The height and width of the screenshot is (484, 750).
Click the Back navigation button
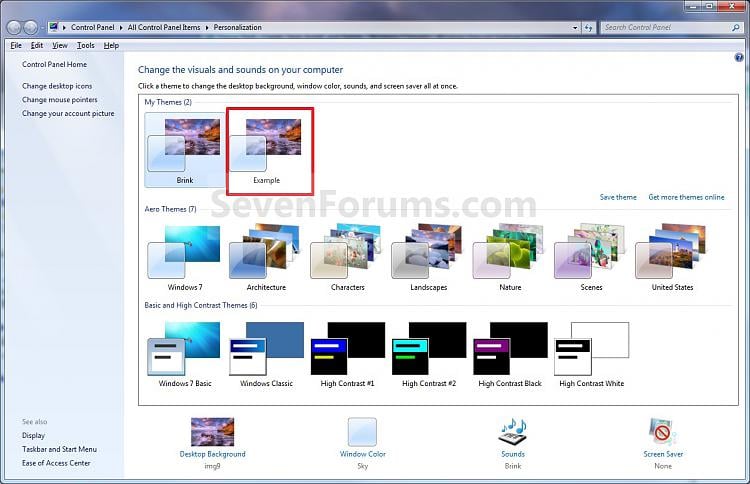click(x=14, y=27)
